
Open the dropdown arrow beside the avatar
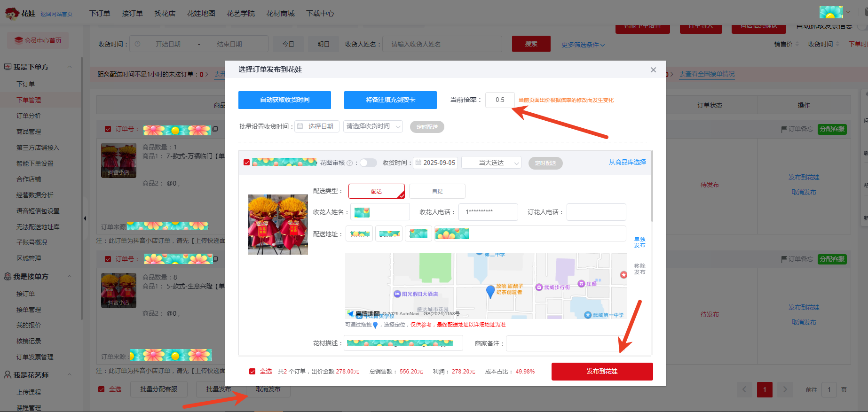[x=848, y=12]
